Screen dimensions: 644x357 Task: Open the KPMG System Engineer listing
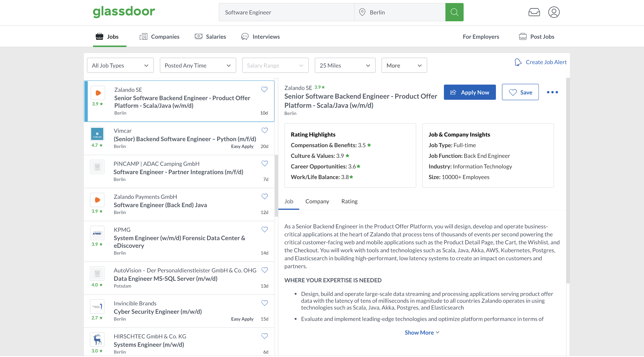(x=179, y=241)
